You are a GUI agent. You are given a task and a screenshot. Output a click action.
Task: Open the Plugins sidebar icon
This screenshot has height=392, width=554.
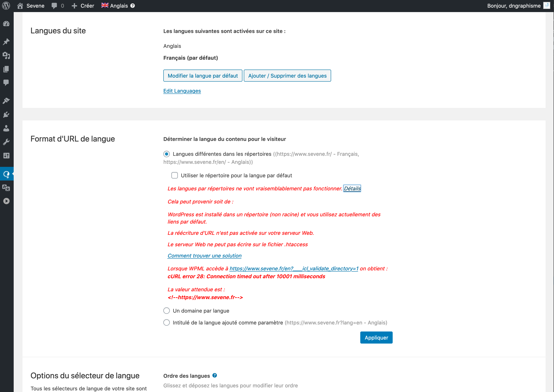[x=6, y=114]
